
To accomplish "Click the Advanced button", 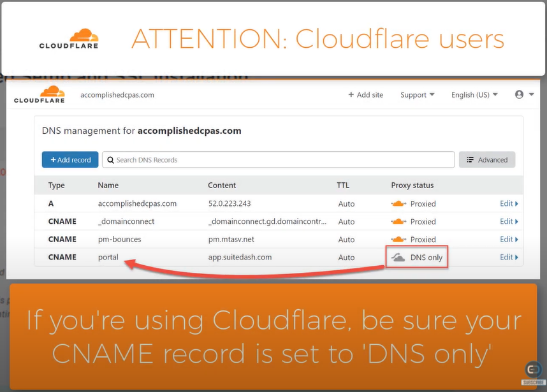I will [x=487, y=160].
